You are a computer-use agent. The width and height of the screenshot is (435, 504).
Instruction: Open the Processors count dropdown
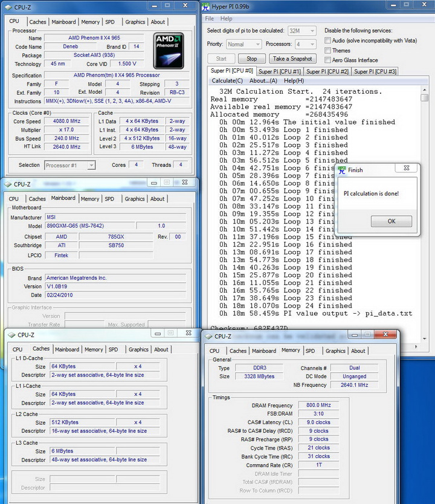[306, 44]
